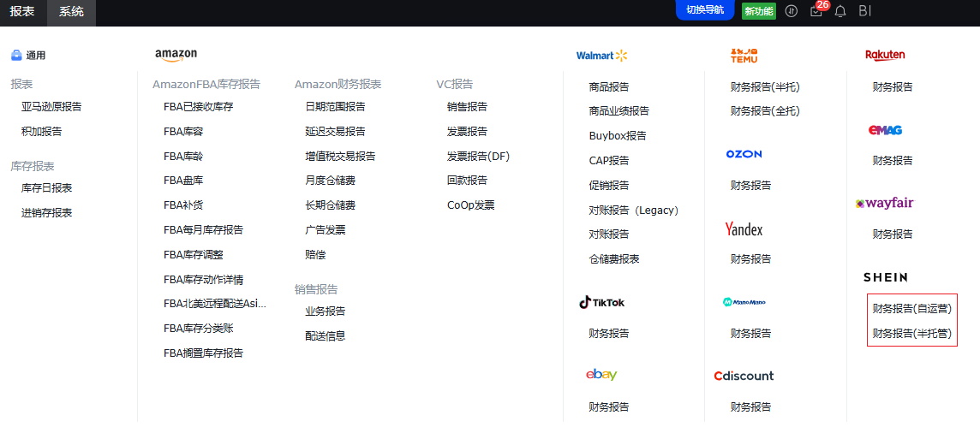Click the 通用 briefcase icon

(x=17, y=55)
